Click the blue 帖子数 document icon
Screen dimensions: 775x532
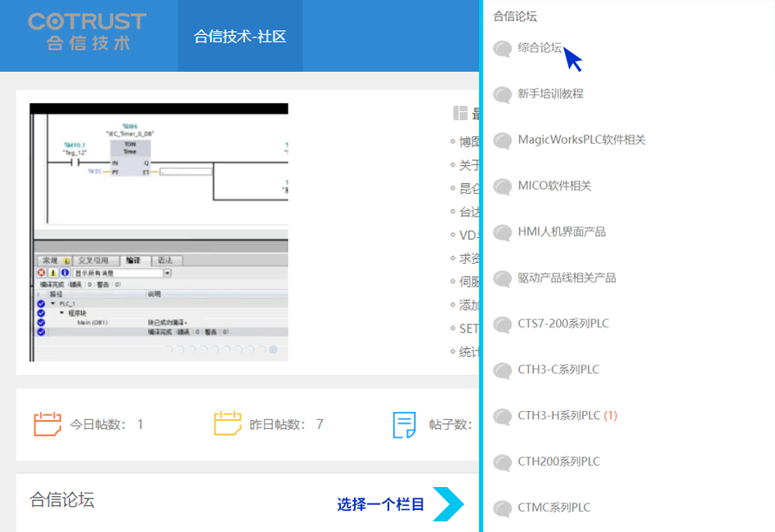pyautogui.click(x=403, y=423)
